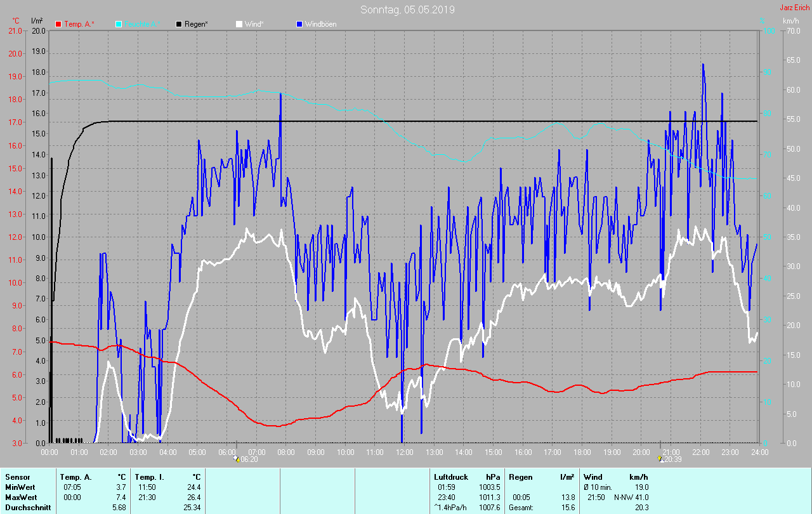Click the MinWert row label

point(20,487)
